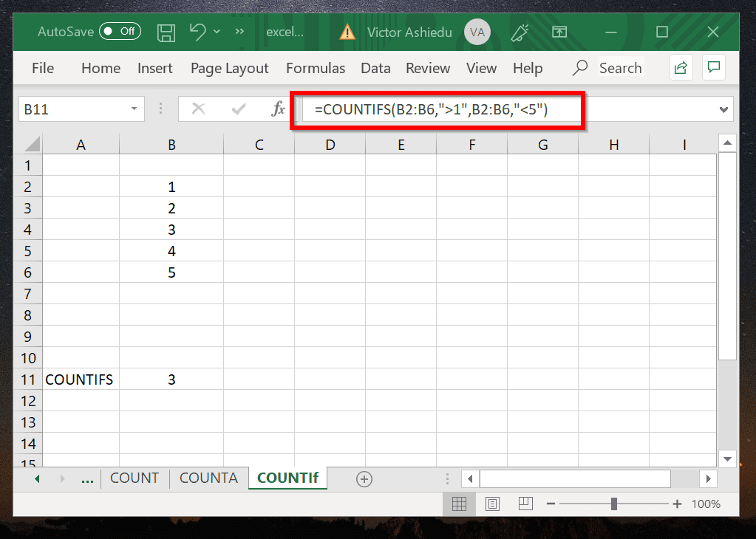Image resolution: width=756 pixels, height=539 pixels.
Task: Switch to the COUNT sheet tab
Action: pos(134,478)
